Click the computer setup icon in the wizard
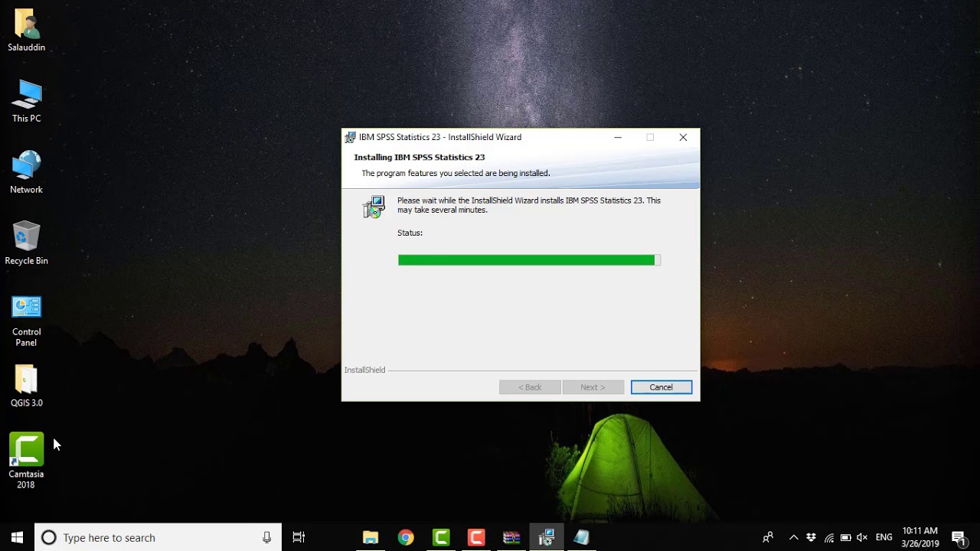 click(374, 207)
